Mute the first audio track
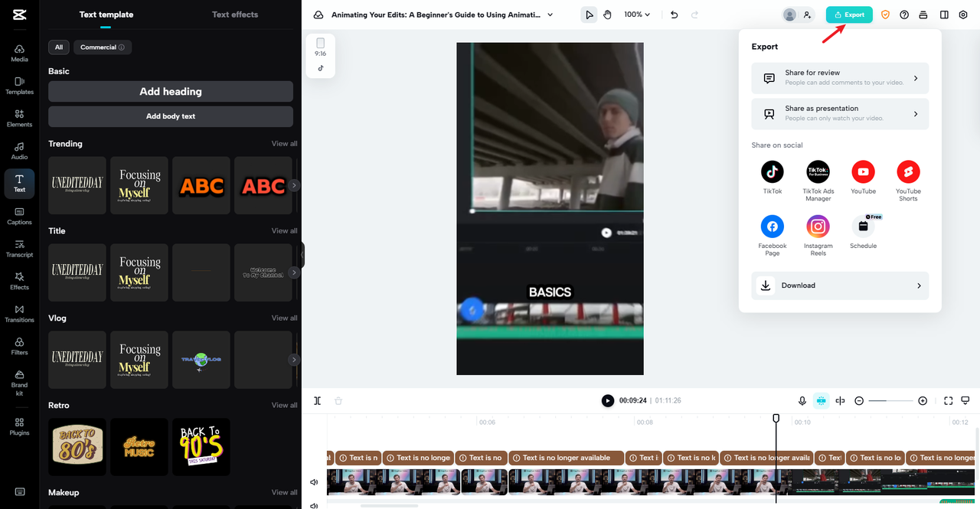The image size is (980, 509). click(313, 481)
